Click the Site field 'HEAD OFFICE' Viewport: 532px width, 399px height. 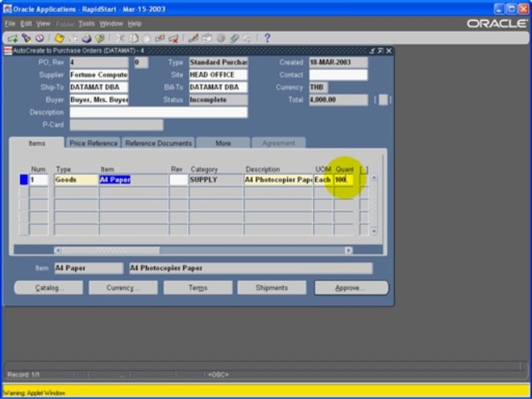tap(218, 75)
